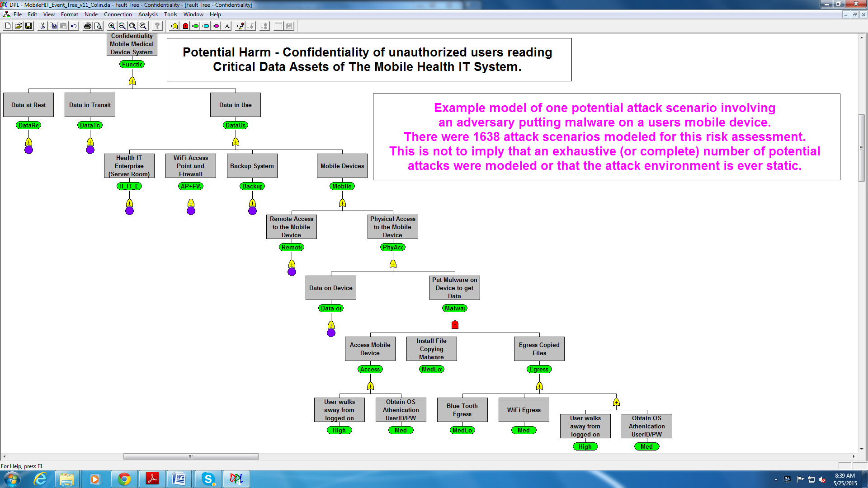
Task: Click the add text annotation tool
Action: click(226, 26)
